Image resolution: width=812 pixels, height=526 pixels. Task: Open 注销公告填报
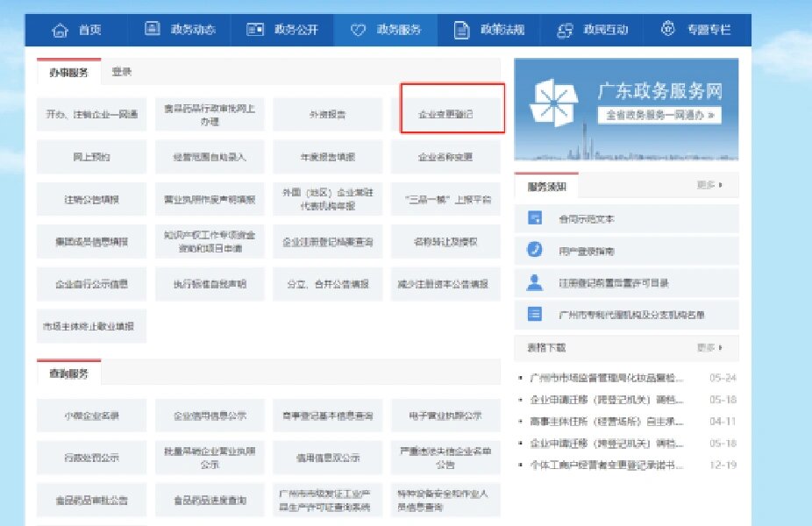coord(92,199)
